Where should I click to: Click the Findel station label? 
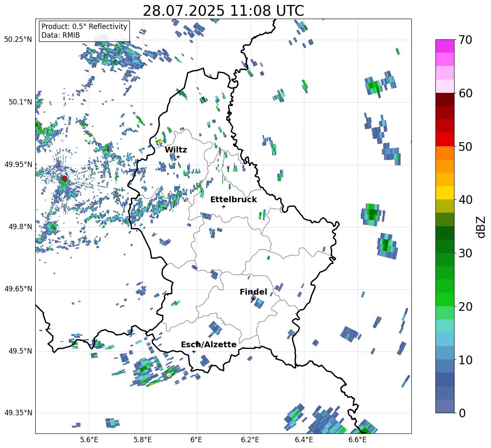(x=253, y=292)
